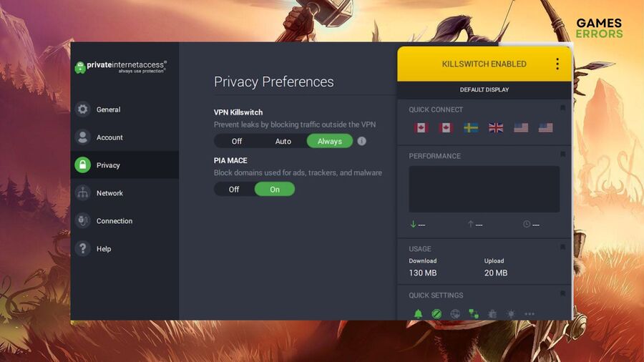Click the Private Internet Access logo
Screen dimensions: 644x362
pyautogui.click(x=121, y=67)
